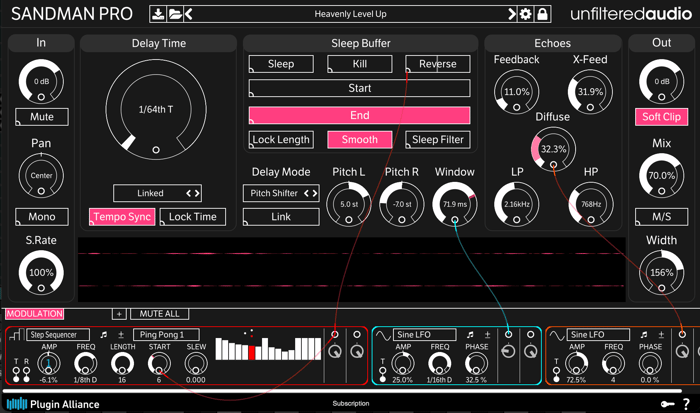Click orange LFO output port wired to Diffuse
700x413 pixels.
[x=682, y=334]
